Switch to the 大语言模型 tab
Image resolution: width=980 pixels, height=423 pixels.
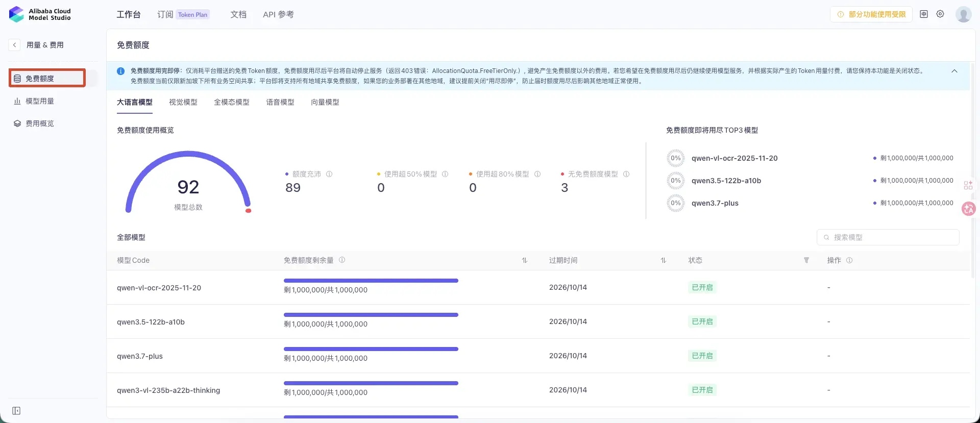(135, 102)
